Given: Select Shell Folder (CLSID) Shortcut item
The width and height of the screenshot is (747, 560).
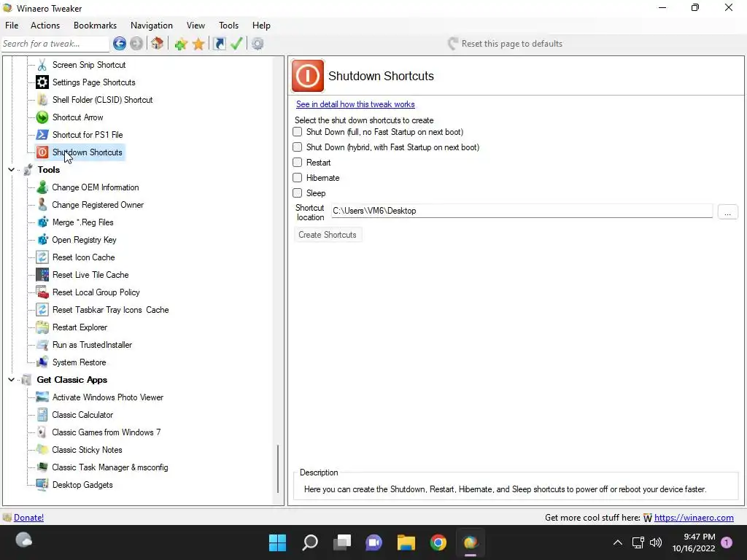Looking at the screenshot, I should tap(102, 100).
